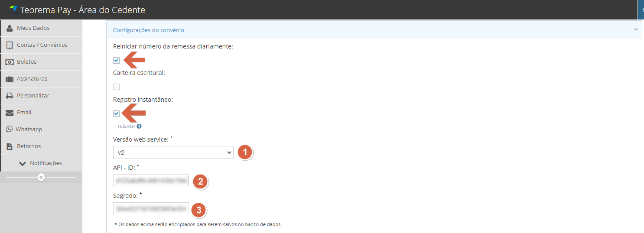Select Personalizar in the sidebar
Screen dimensions: 644x233
[x=42, y=96]
